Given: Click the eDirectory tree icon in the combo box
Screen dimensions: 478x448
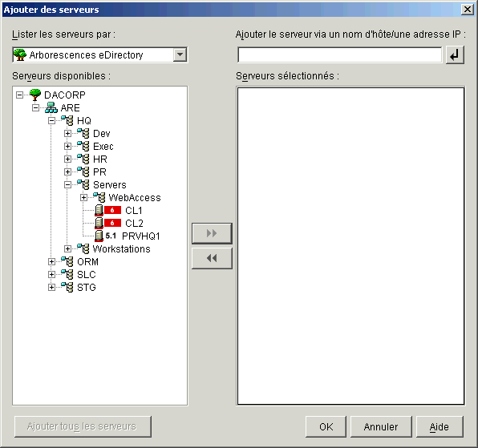Looking at the screenshot, I should coord(20,54).
